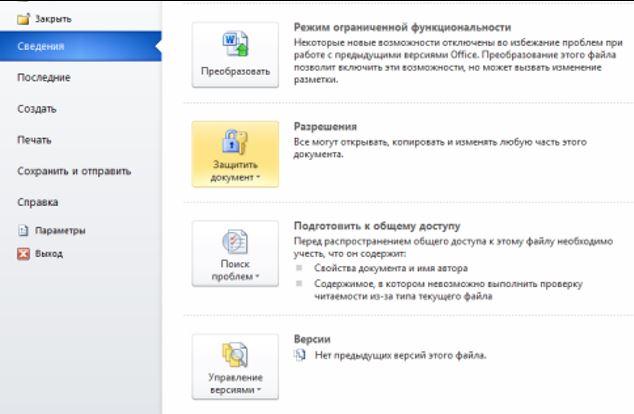Click the Разрешения heading

325,127
